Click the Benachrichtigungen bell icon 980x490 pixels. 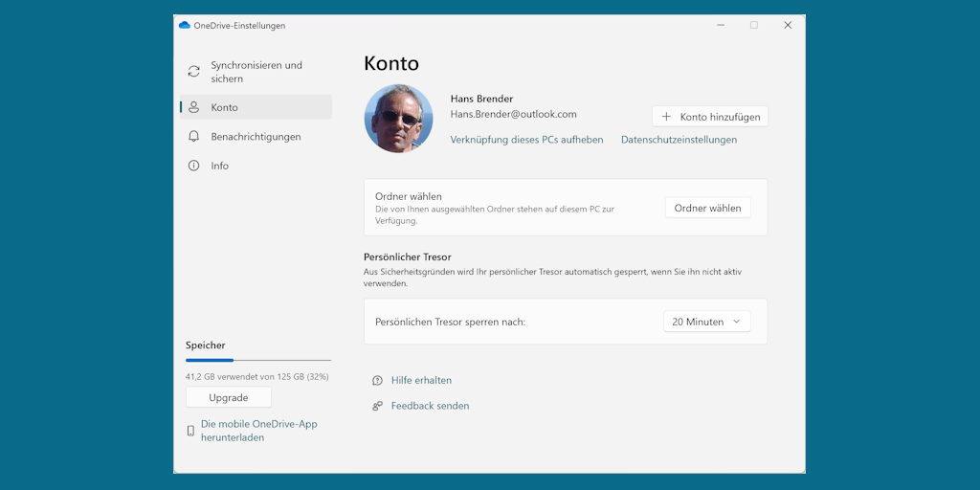pos(193,137)
